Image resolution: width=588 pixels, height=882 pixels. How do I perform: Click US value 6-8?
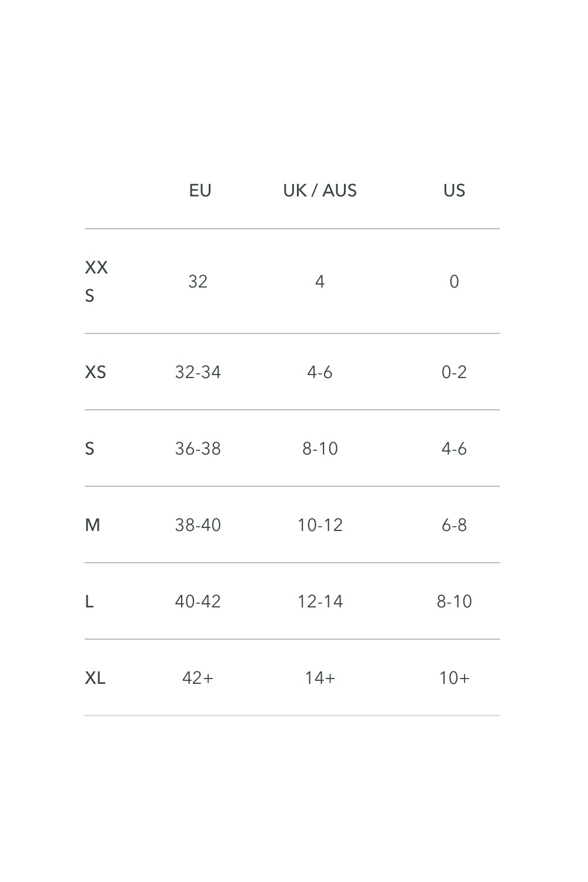[454, 525]
